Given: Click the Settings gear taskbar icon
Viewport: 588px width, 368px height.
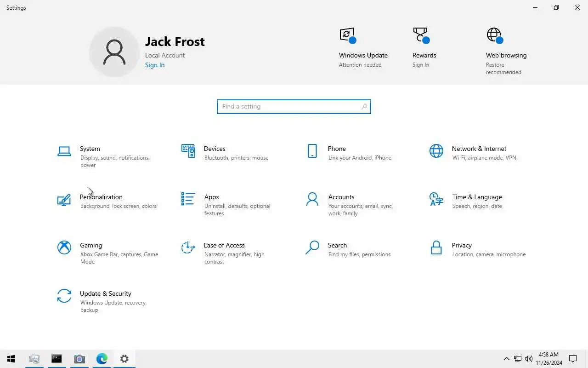Looking at the screenshot, I should pyautogui.click(x=124, y=359).
